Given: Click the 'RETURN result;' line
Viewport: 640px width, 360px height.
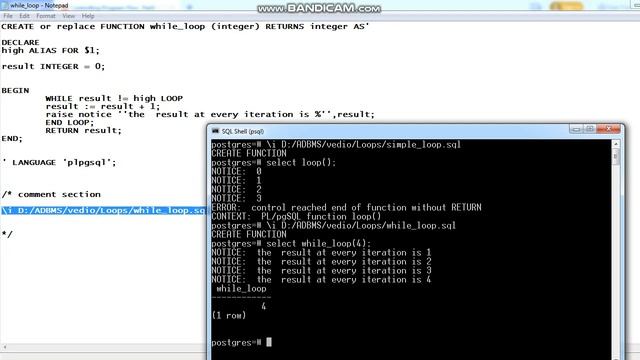Looking at the screenshot, I should (x=84, y=131).
